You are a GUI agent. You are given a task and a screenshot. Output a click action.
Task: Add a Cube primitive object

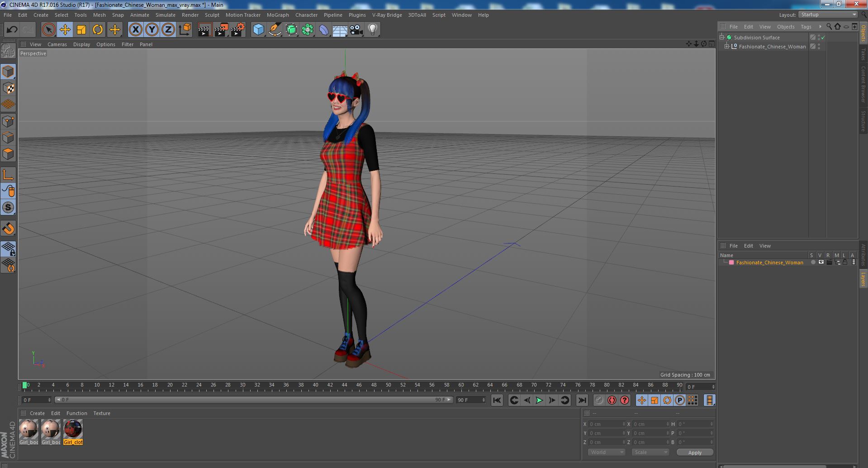(x=258, y=30)
